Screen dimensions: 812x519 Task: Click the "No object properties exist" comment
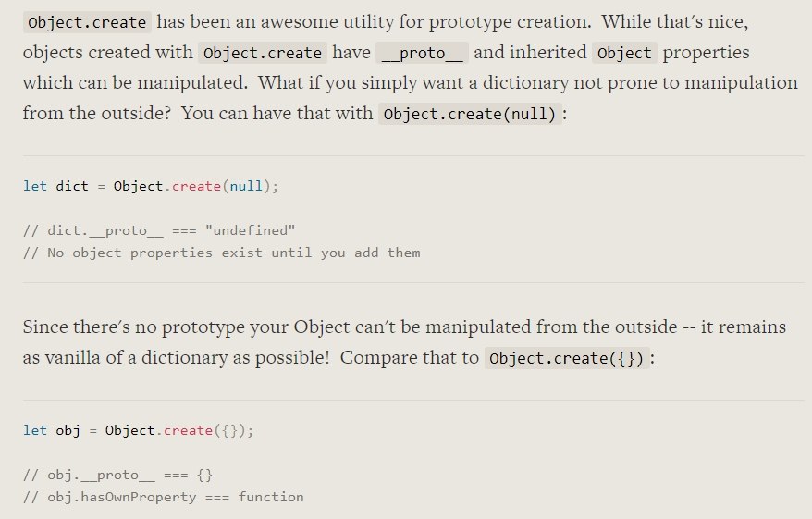222,253
